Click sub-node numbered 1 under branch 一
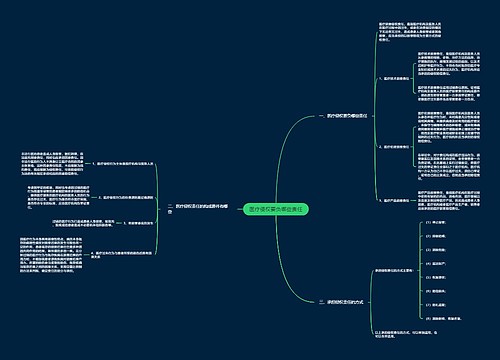 tap(394, 79)
